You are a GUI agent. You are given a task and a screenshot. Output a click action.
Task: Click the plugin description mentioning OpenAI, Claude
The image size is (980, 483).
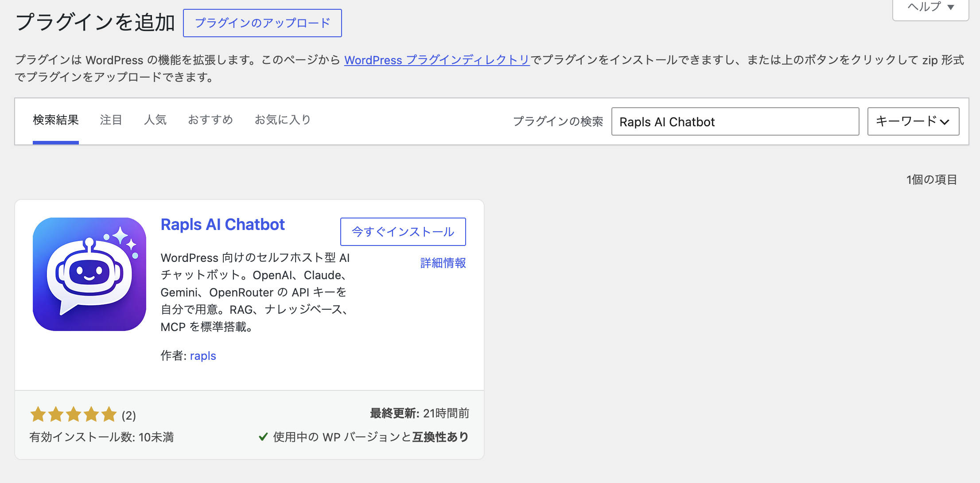[x=256, y=292]
